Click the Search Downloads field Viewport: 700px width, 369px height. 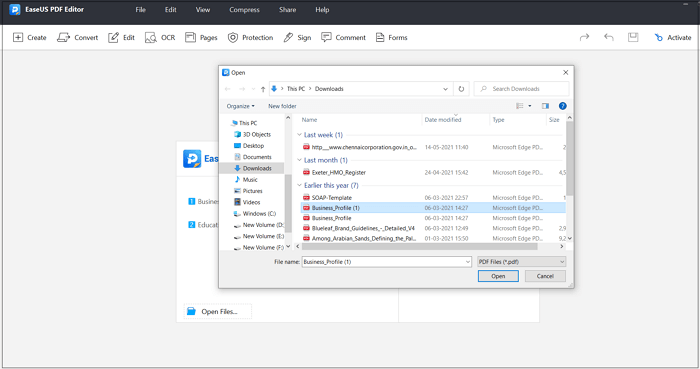click(521, 89)
